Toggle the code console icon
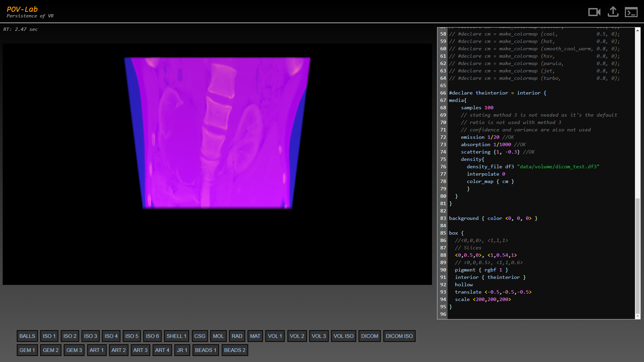The height and width of the screenshot is (362, 644). point(631,12)
